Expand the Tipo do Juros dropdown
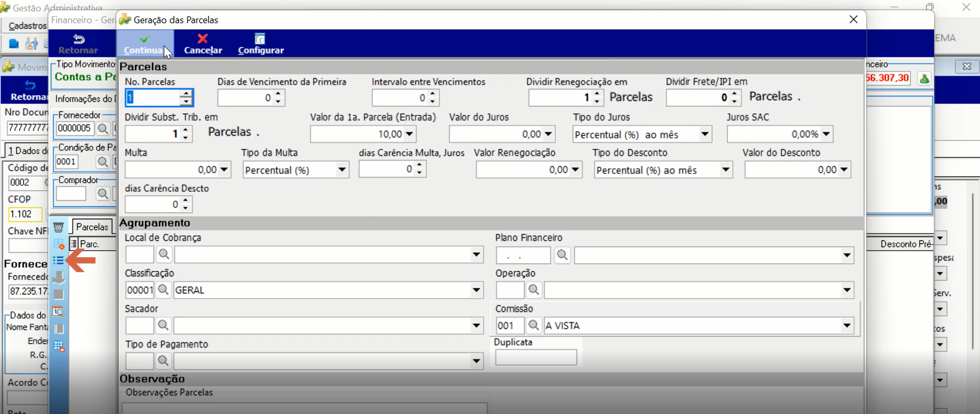This screenshot has width=980, height=414. tap(705, 134)
